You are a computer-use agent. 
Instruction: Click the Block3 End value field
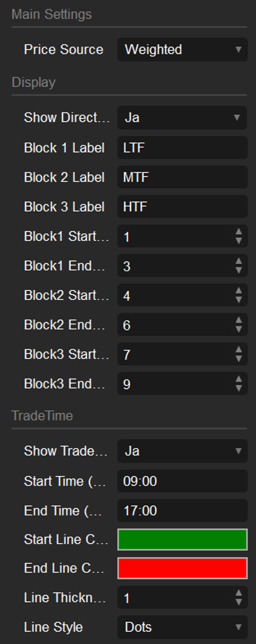tap(175, 384)
